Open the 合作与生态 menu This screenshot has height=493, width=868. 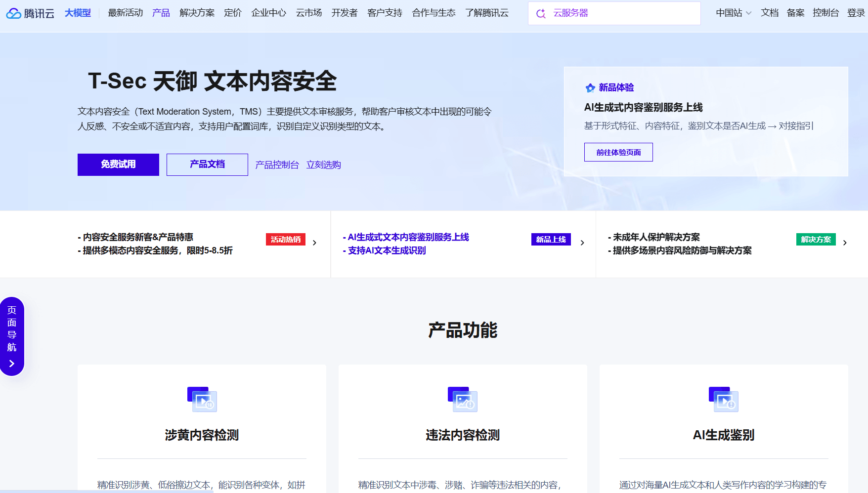434,13
